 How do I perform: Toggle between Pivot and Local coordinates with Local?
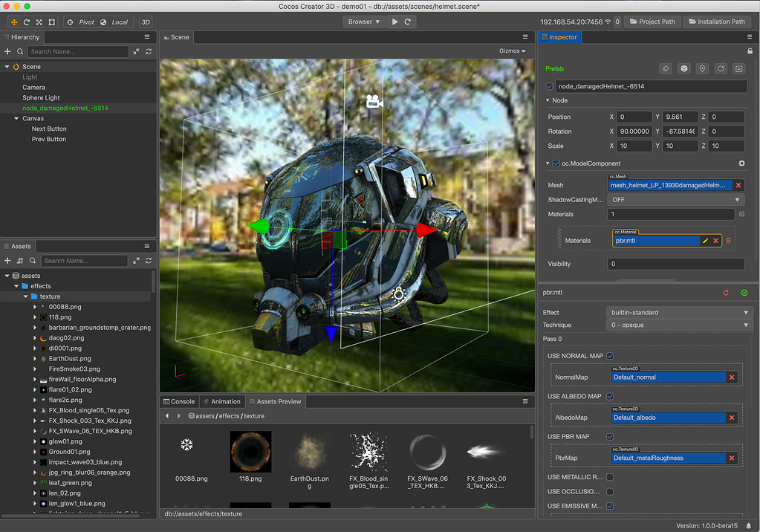point(119,22)
